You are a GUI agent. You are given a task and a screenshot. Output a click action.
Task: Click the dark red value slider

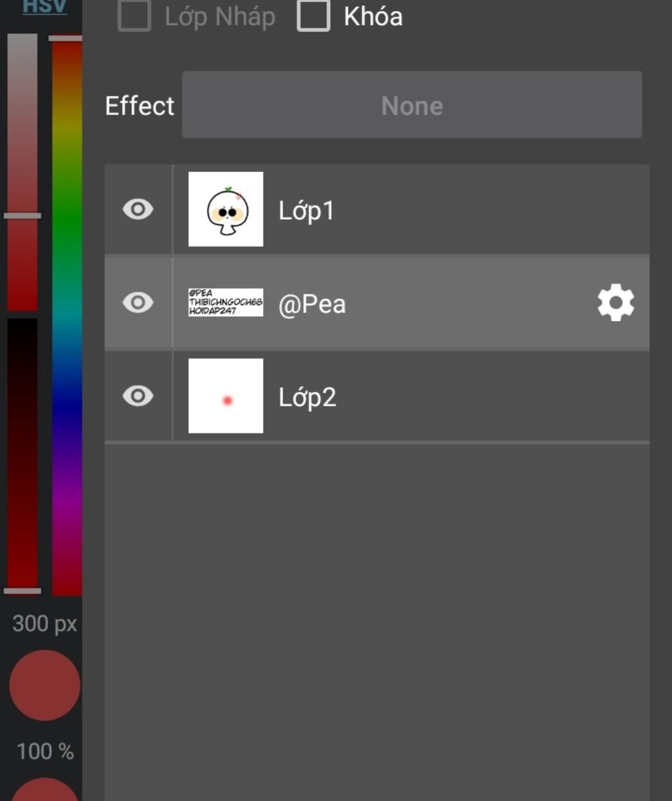(x=22, y=454)
